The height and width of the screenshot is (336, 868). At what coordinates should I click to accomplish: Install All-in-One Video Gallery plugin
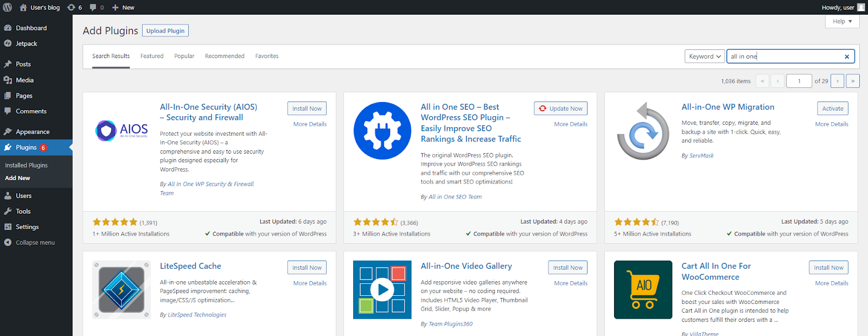[568, 268]
